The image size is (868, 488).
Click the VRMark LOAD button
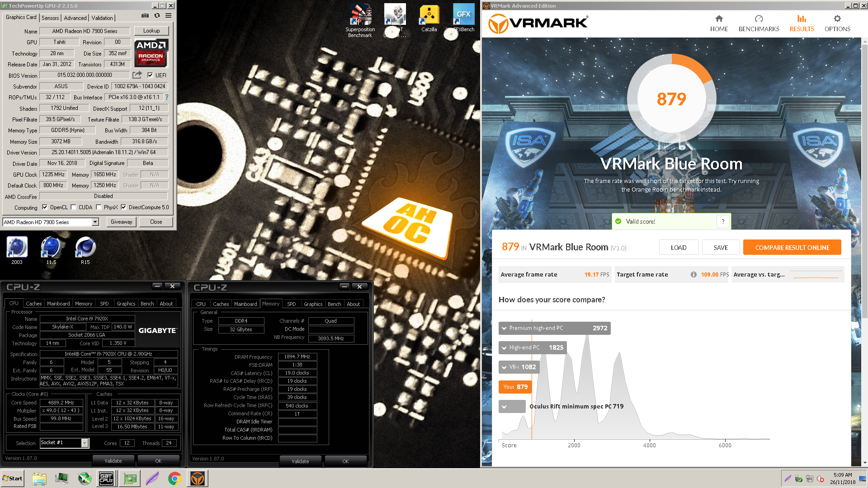tap(679, 248)
